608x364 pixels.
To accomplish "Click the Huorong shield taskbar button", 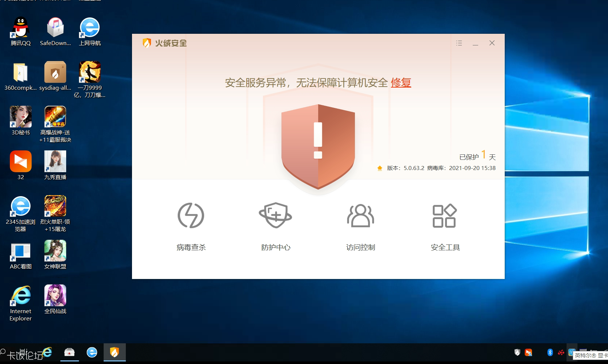I will tap(115, 352).
